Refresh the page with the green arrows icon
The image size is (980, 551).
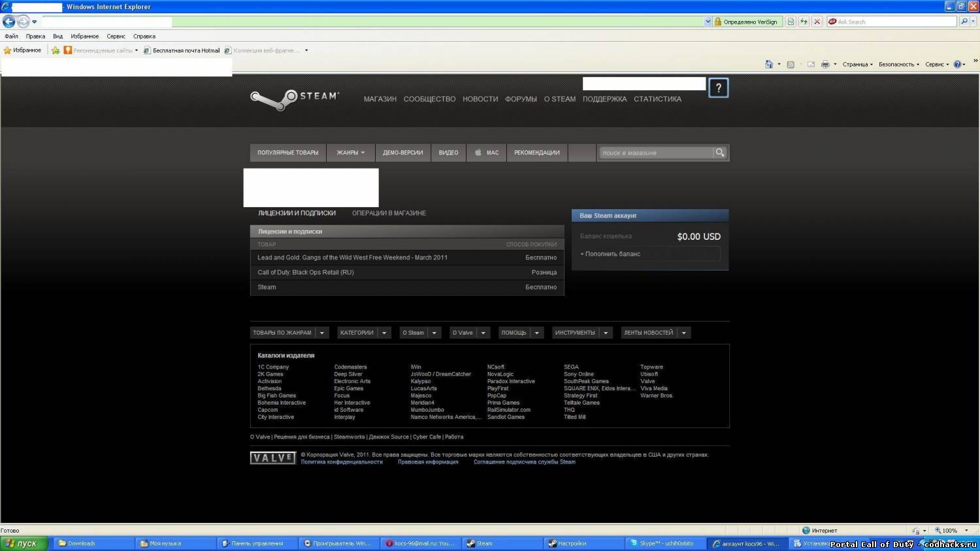pos(804,22)
